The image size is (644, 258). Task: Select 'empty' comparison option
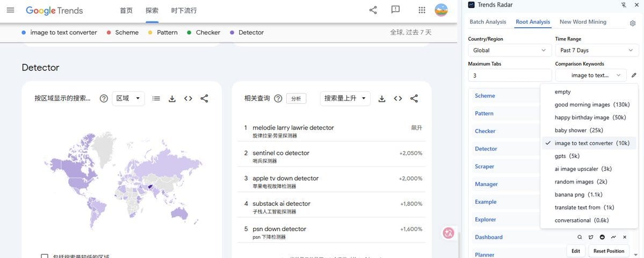pos(589,92)
